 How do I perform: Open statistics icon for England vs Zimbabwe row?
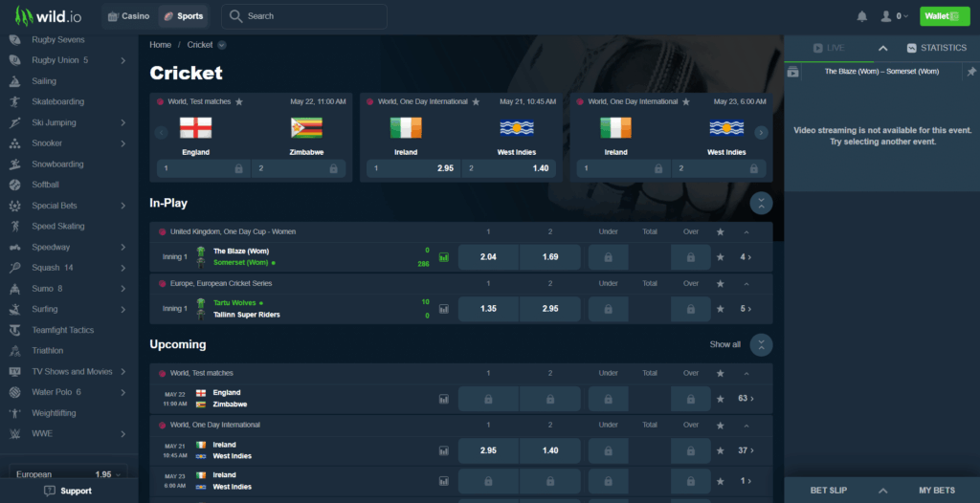tap(444, 399)
